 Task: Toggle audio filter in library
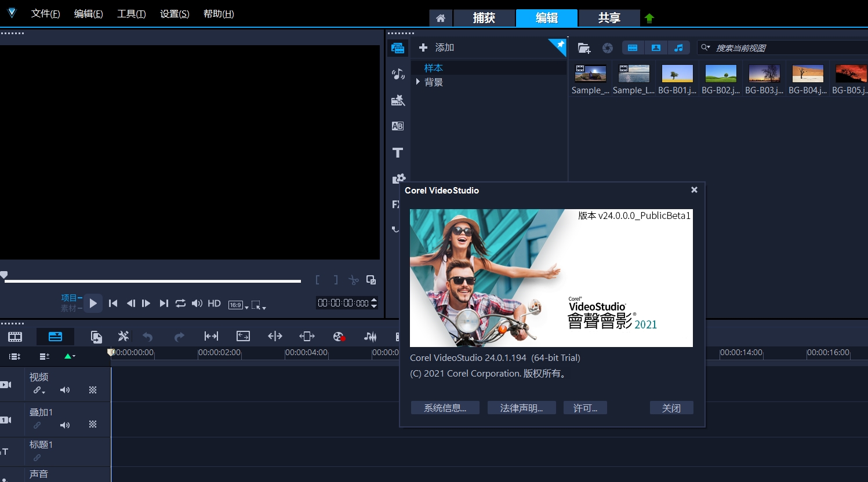point(678,48)
